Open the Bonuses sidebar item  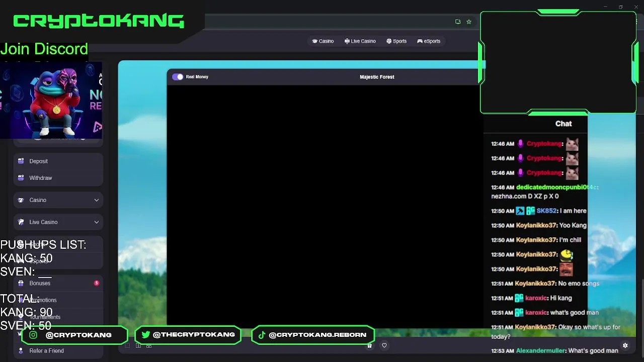(x=58, y=283)
